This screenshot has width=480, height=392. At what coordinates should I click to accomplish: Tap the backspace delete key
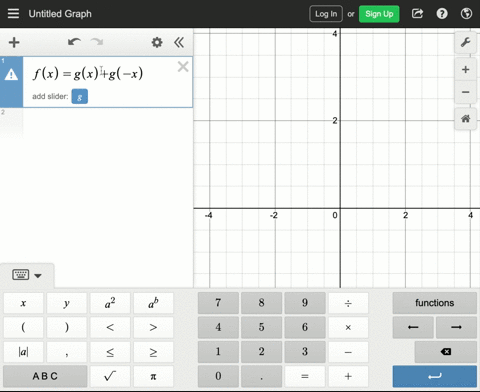point(446,352)
